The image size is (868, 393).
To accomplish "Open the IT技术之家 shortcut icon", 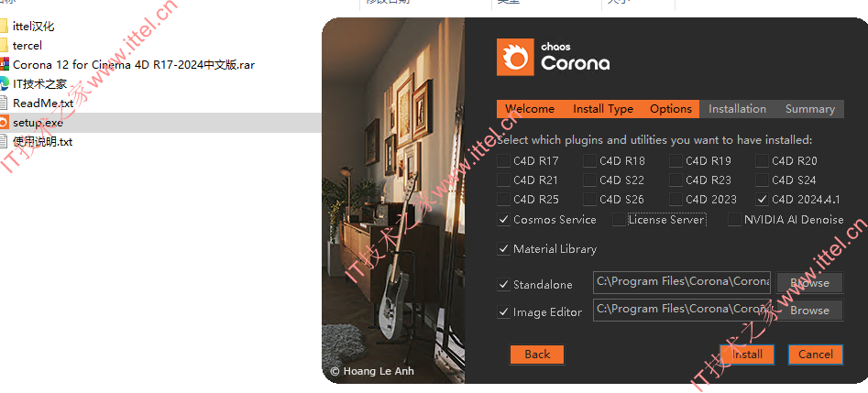I will (4, 83).
